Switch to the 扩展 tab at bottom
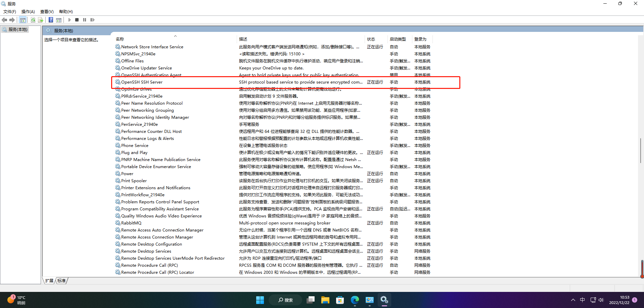The width and height of the screenshot is (644, 308). [x=49, y=280]
